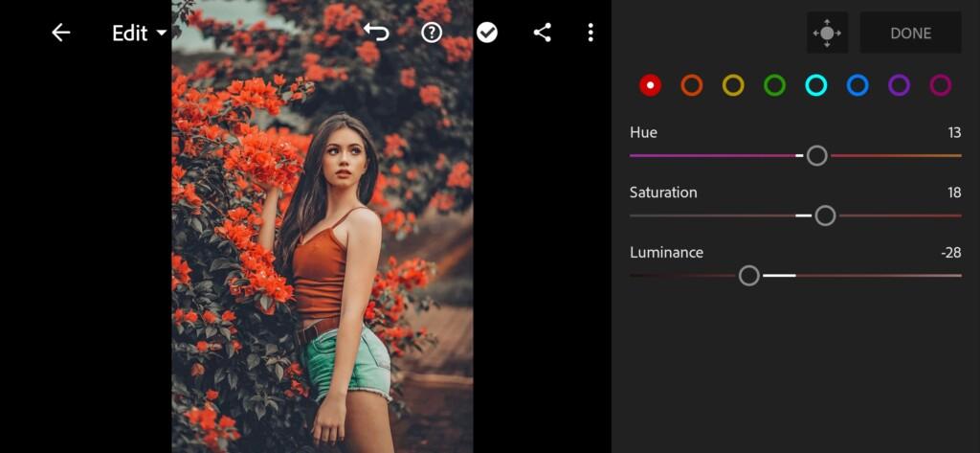Viewport: 980px width, 453px height.
Task: Activate the targeted adjustment tool icon
Action: coord(827,33)
